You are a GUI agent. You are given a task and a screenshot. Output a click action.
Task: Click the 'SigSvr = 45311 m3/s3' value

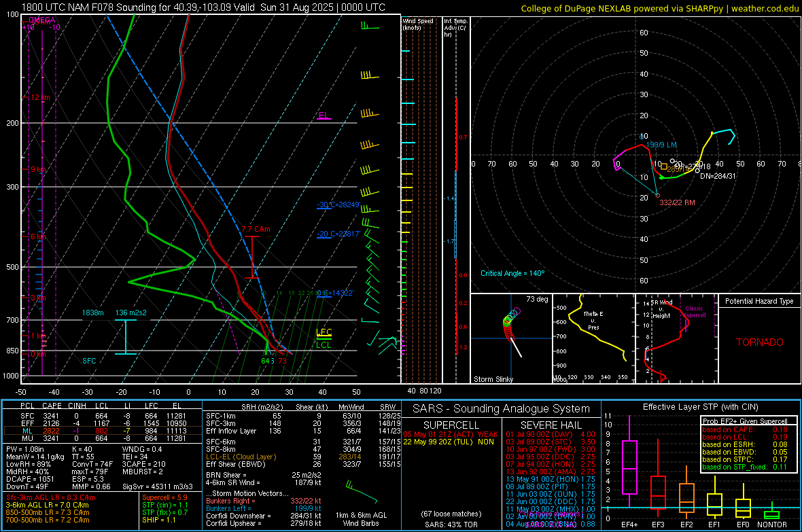(158, 486)
